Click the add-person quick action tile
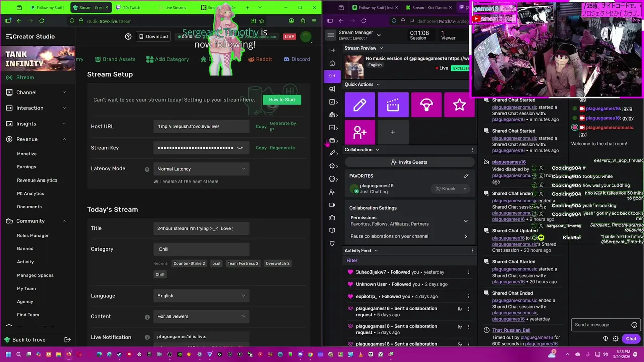Image resolution: width=644 pixels, height=362 pixels. (360, 132)
